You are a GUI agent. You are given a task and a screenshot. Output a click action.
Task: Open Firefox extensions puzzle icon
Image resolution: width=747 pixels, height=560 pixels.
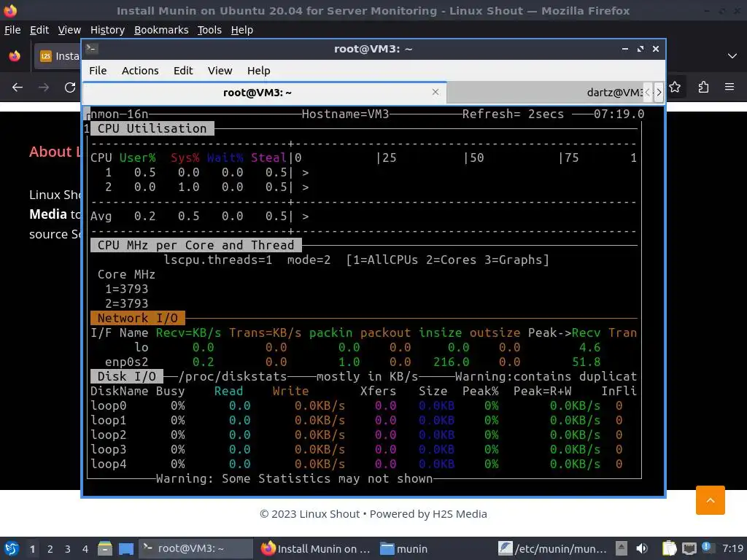pos(703,87)
